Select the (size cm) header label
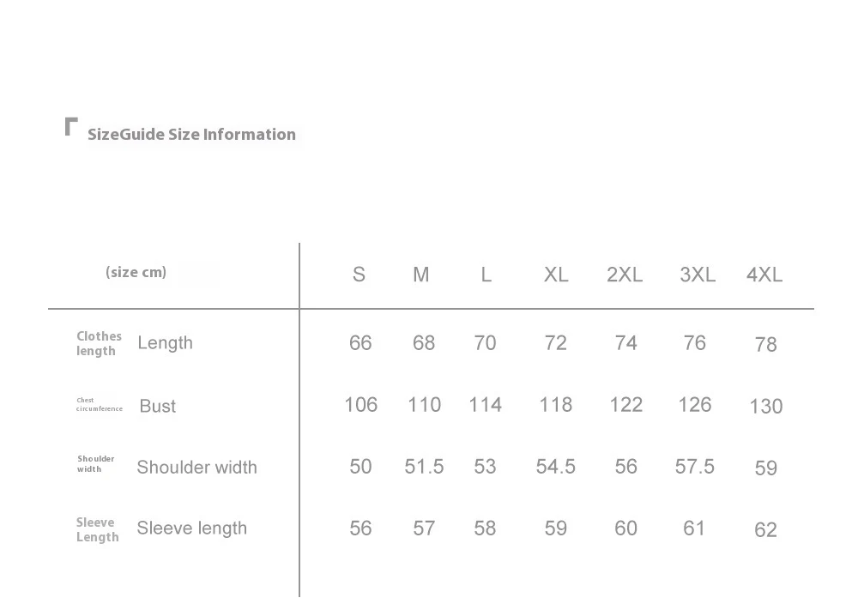This screenshot has width=858, height=616. click(x=136, y=273)
